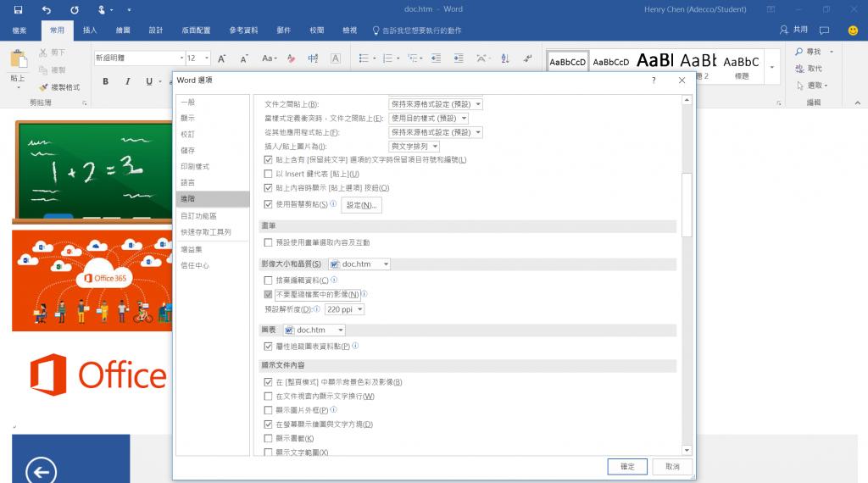Click the Redo/repeat icon in title bar
868x483 pixels.
coord(75,9)
